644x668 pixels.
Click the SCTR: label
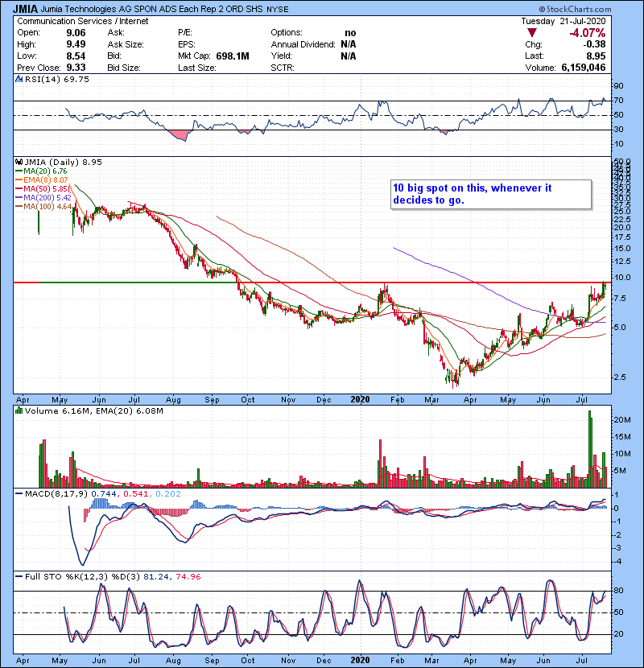pos(283,68)
